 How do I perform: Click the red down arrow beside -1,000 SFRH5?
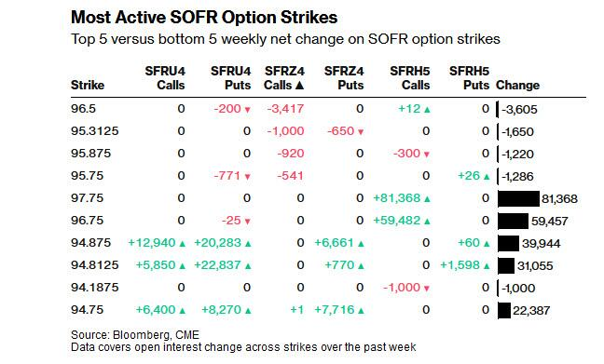426,289
